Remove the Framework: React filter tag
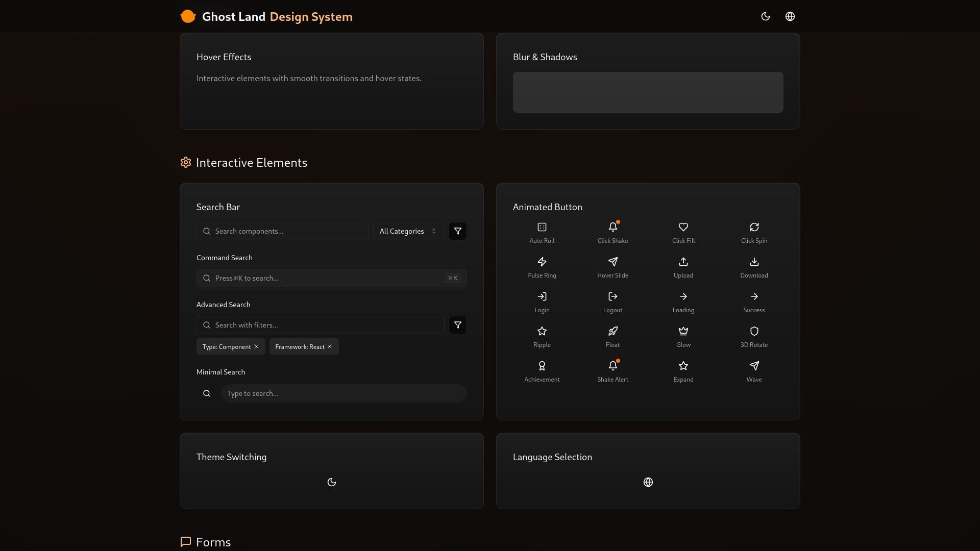 [x=330, y=346]
